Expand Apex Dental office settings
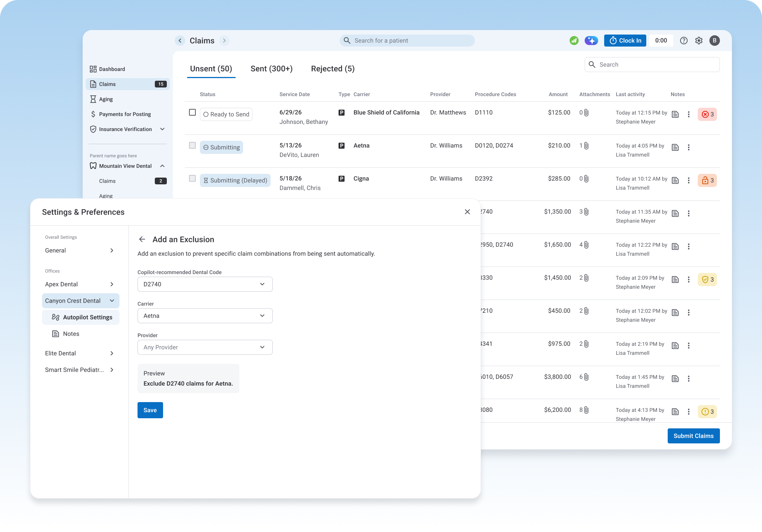Image resolution: width=762 pixels, height=532 pixels. click(81, 285)
